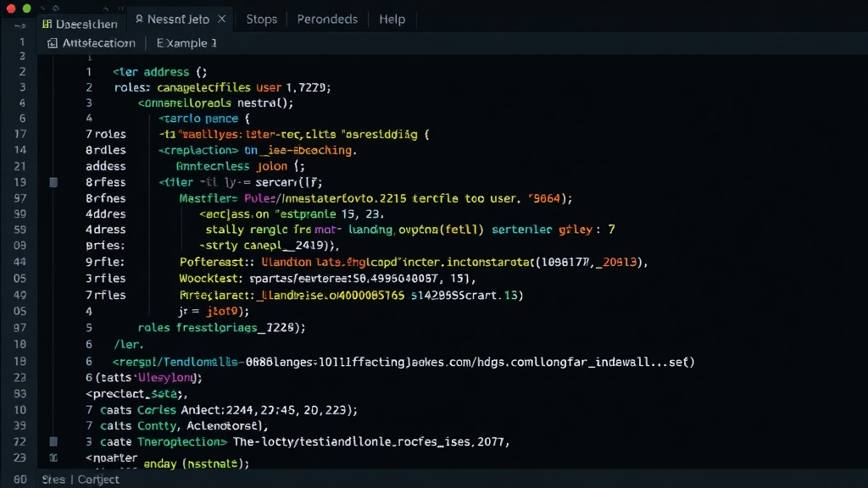
Task: Click the Woocktest: line
Action: pyautogui.click(x=327, y=278)
